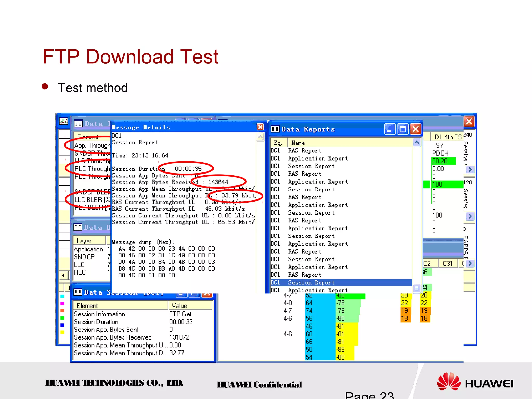Click the Data B window title icon
532x399 pixels.
pyautogui.click(x=77, y=227)
